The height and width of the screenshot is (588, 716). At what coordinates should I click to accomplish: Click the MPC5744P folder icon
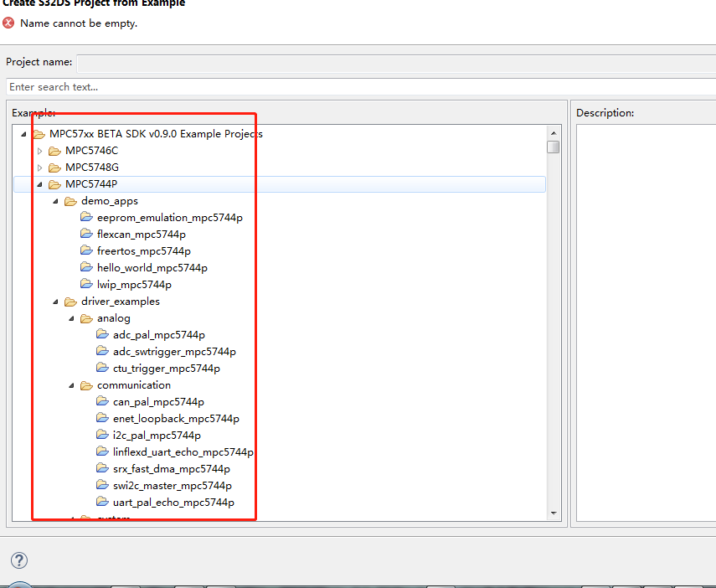tap(54, 184)
